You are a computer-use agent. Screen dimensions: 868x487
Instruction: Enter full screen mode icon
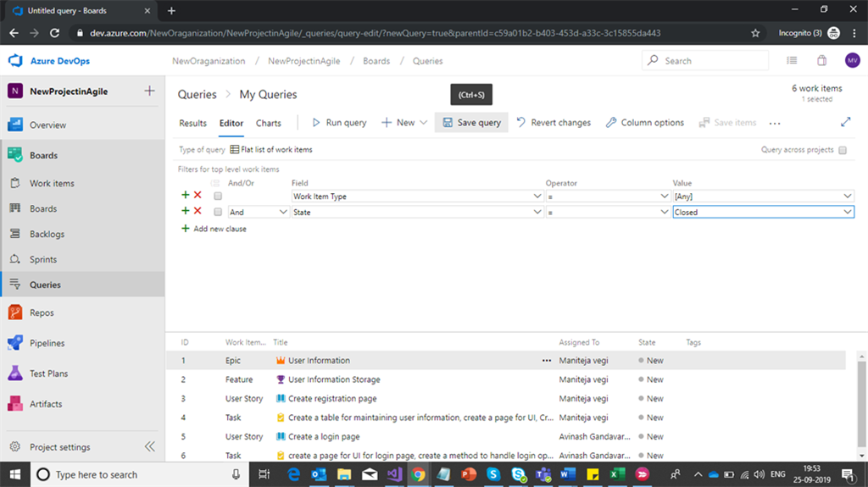click(x=845, y=122)
